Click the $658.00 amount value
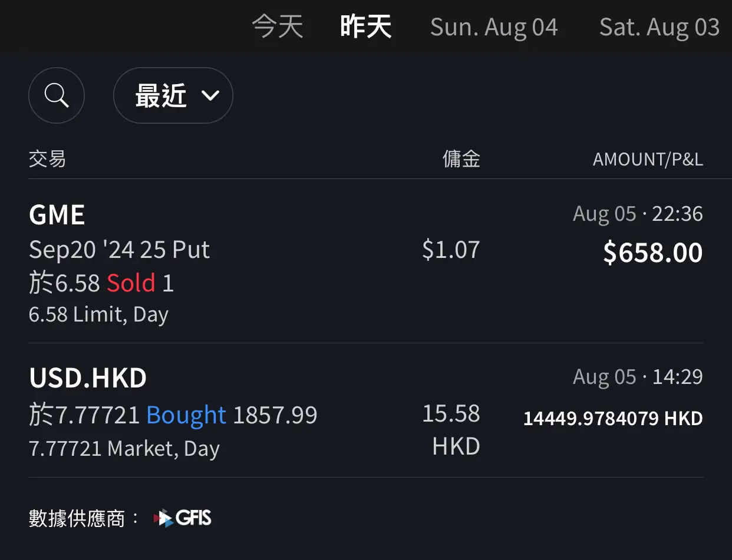The image size is (732, 560). pyautogui.click(x=653, y=253)
